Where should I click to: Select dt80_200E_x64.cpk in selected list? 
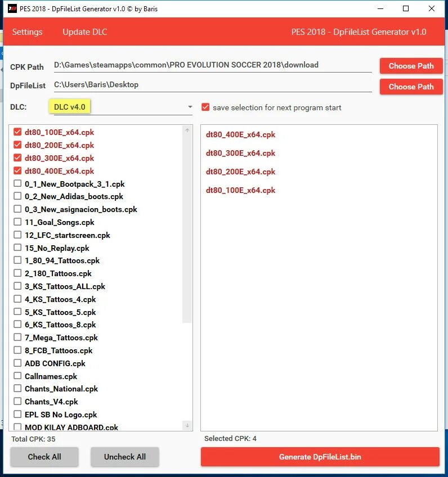[x=240, y=172]
